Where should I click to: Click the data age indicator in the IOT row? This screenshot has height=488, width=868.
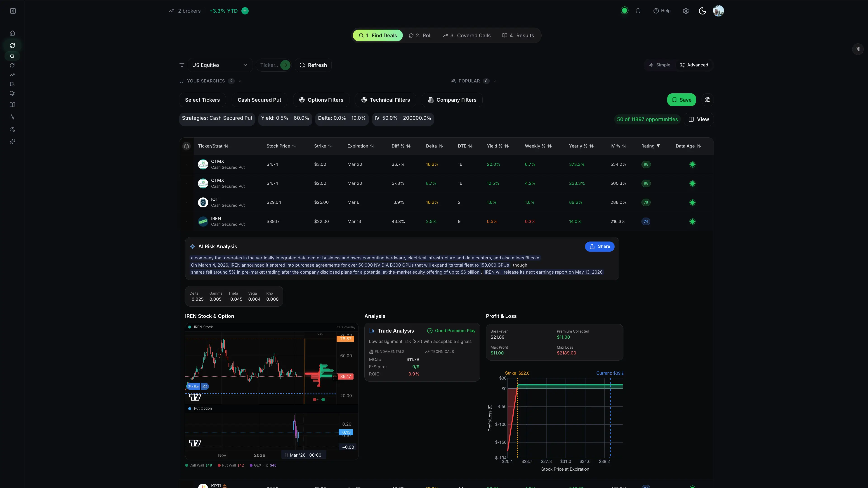pyautogui.click(x=692, y=202)
